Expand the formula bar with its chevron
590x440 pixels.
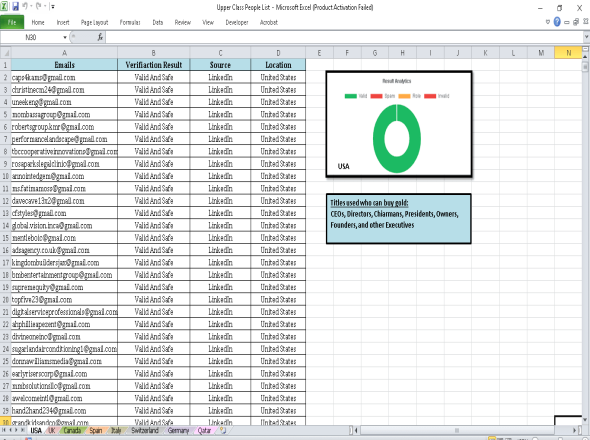pos(586,37)
